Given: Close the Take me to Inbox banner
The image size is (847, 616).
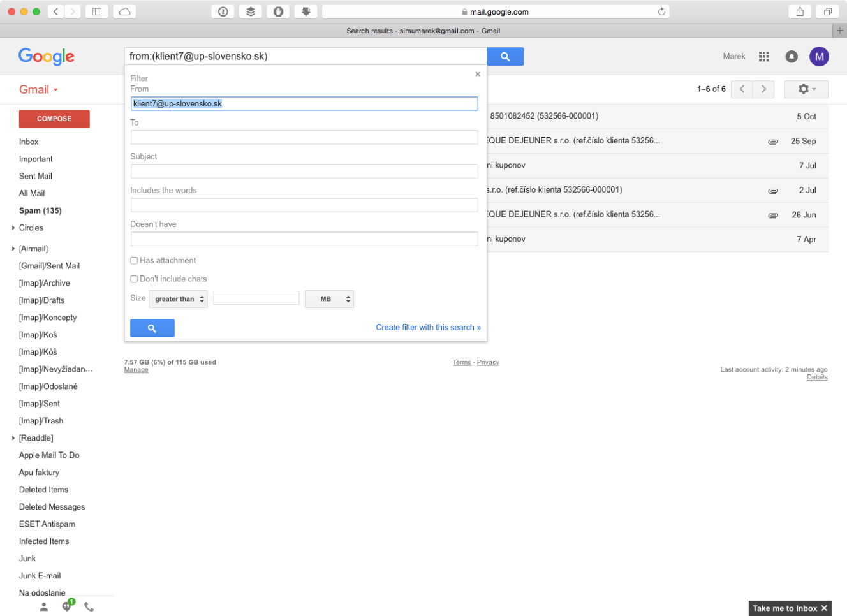Looking at the screenshot, I should click(x=824, y=608).
